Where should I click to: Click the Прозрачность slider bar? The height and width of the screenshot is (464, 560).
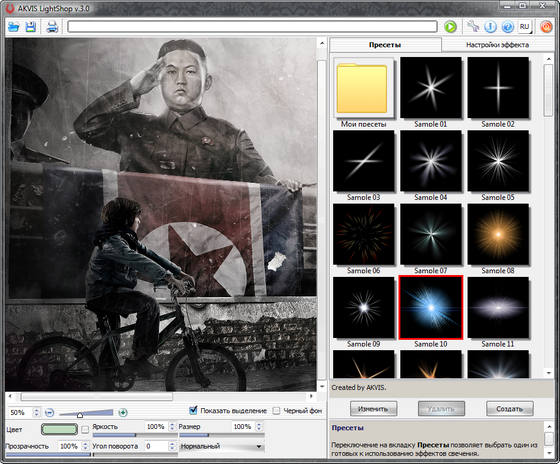tap(48, 455)
